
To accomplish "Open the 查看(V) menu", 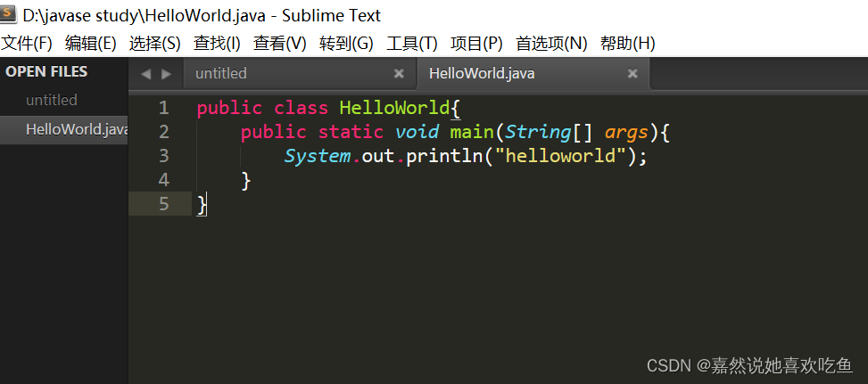I will pos(280,44).
